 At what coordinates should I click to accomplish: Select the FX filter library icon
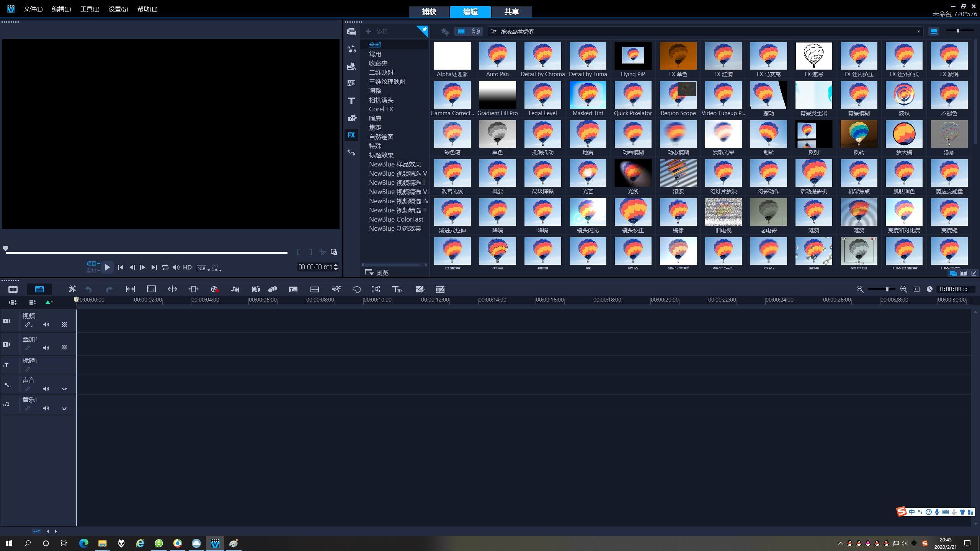[x=351, y=135]
